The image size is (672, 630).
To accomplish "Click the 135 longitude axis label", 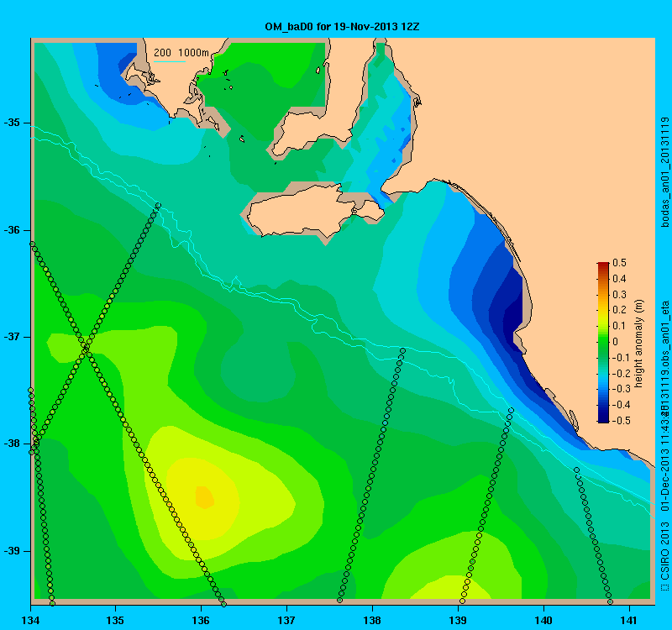I will (x=115, y=621).
